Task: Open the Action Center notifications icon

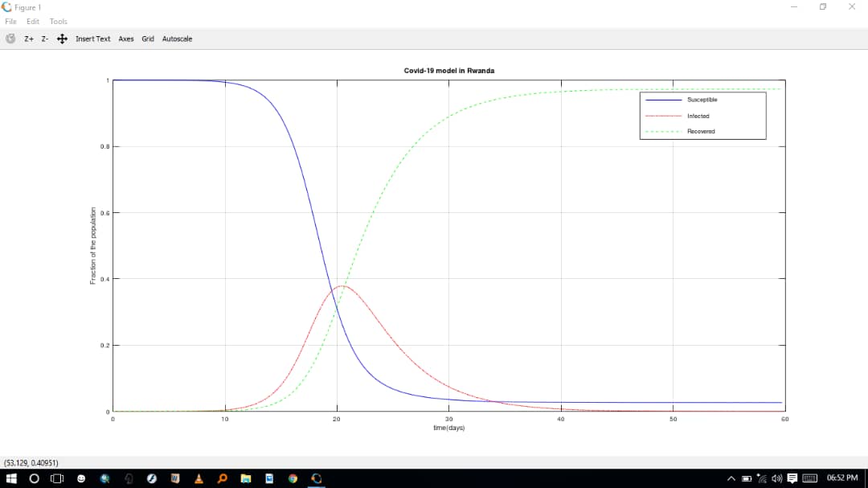Action: tap(792, 478)
